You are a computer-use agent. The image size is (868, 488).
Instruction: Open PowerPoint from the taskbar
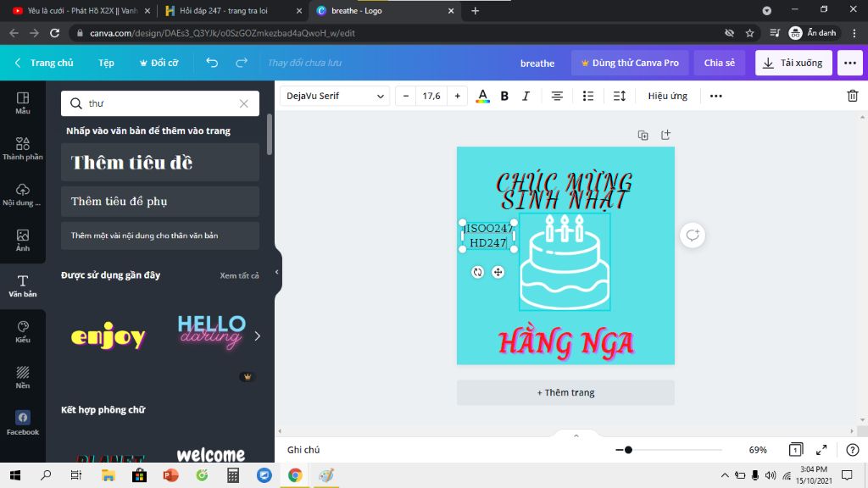point(170,475)
